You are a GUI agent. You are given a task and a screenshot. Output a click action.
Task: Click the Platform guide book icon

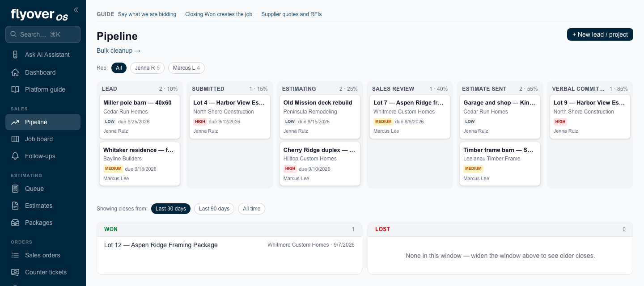point(15,89)
